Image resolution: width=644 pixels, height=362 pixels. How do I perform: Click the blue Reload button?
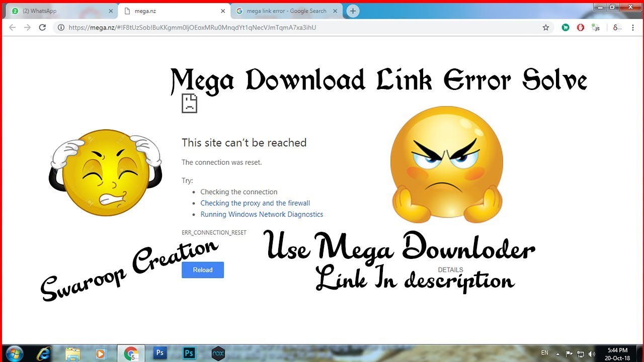[x=203, y=270]
